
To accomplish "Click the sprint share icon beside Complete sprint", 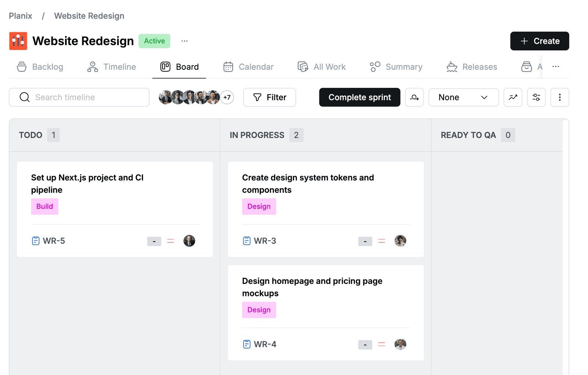I will 415,97.
